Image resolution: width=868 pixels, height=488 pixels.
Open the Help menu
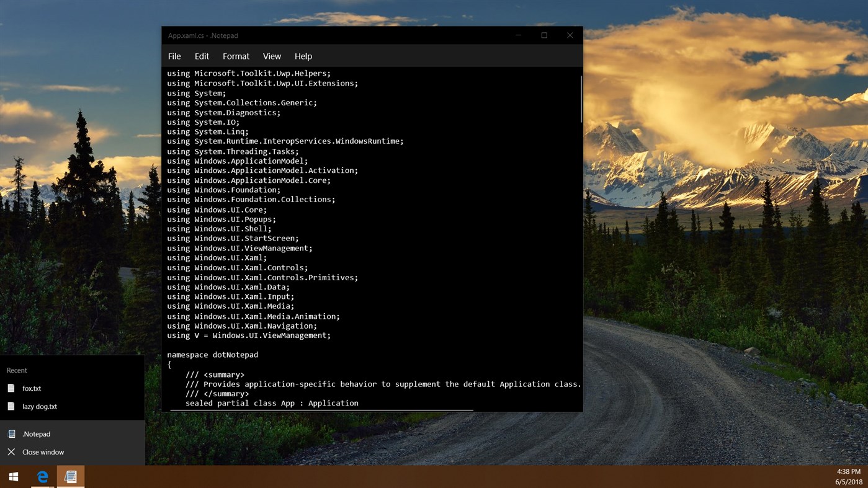[x=303, y=56]
